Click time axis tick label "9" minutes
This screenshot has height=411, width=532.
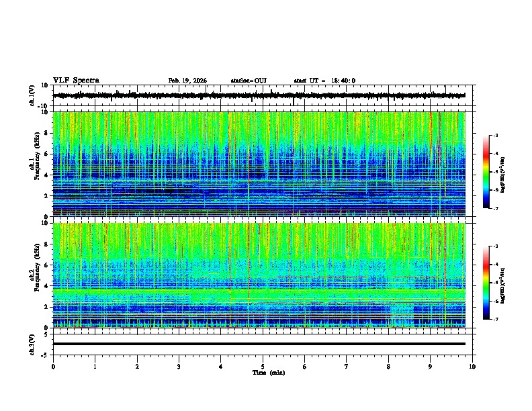[430, 367]
